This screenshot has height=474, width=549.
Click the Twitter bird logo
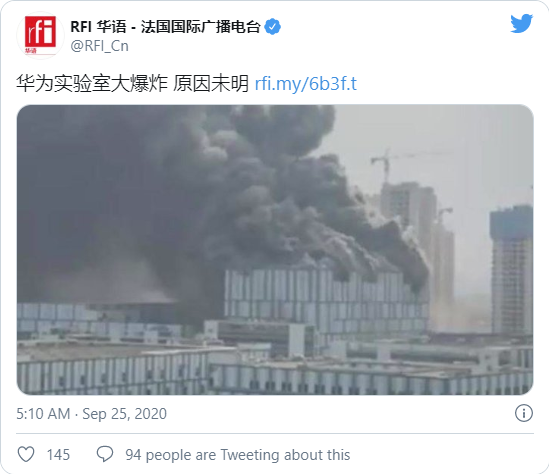point(521,24)
